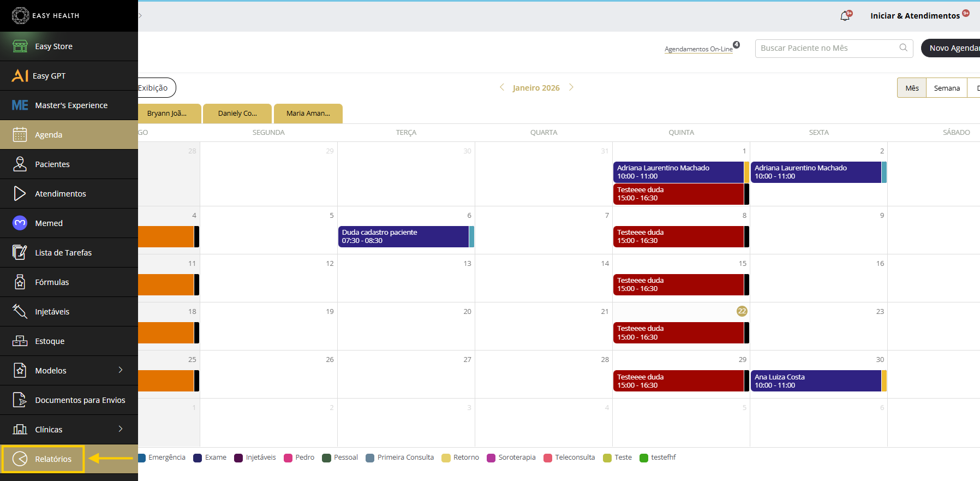The image size is (980, 481).
Task: Click the Injetáveis syringe icon
Action: 20,312
